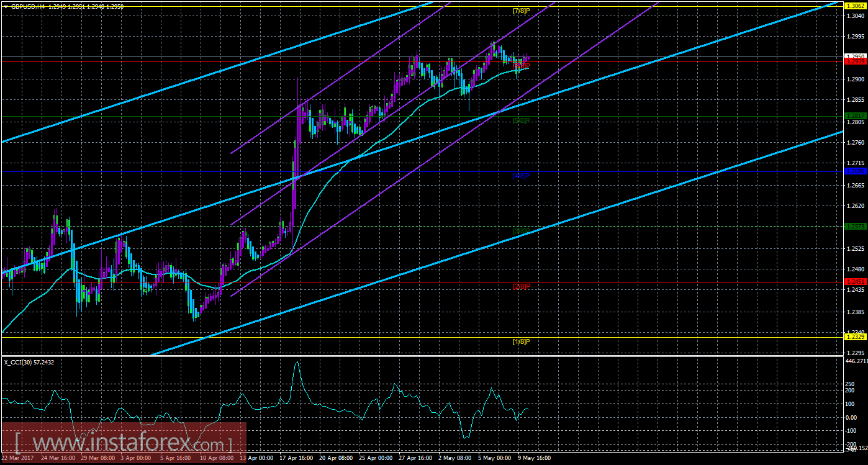
Task: Click the 25 Apr 00:00 time label
Action: tap(377, 458)
